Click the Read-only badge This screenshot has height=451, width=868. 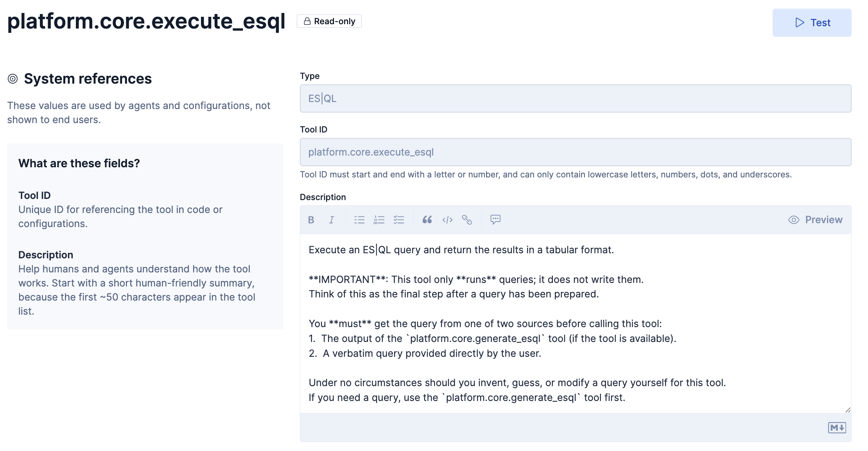pos(329,21)
